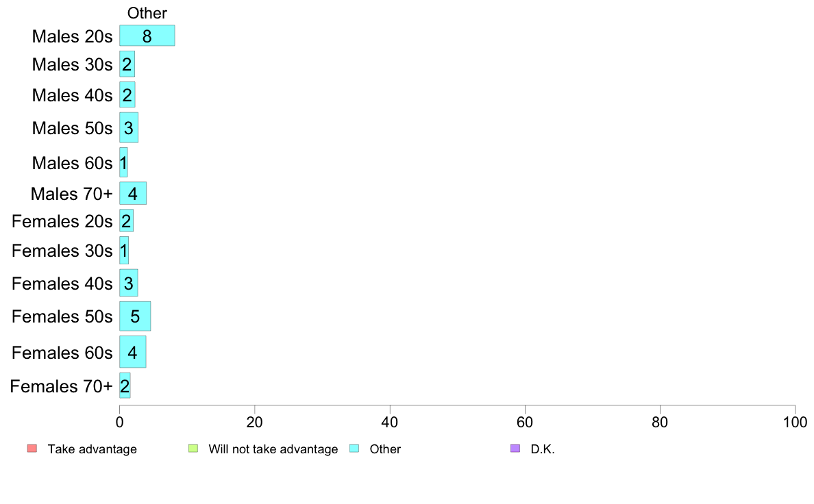The height and width of the screenshot is (504, 814).
Task: Click the cyan Other legend swatch
Action: click(x=354, y=449)
